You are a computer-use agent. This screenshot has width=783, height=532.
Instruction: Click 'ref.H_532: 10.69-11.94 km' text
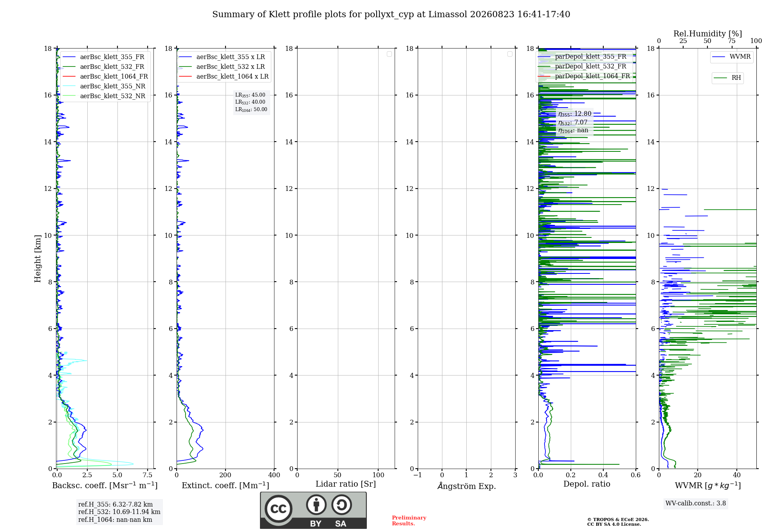click(x=119, y=512)
